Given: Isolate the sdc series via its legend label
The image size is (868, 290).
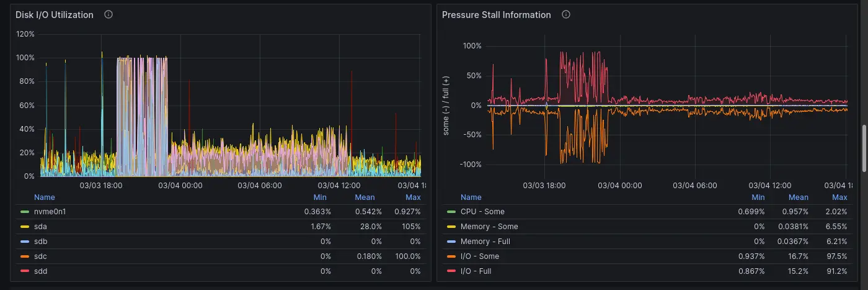Looking at the screenshot, I should click(x=41, y=256).
